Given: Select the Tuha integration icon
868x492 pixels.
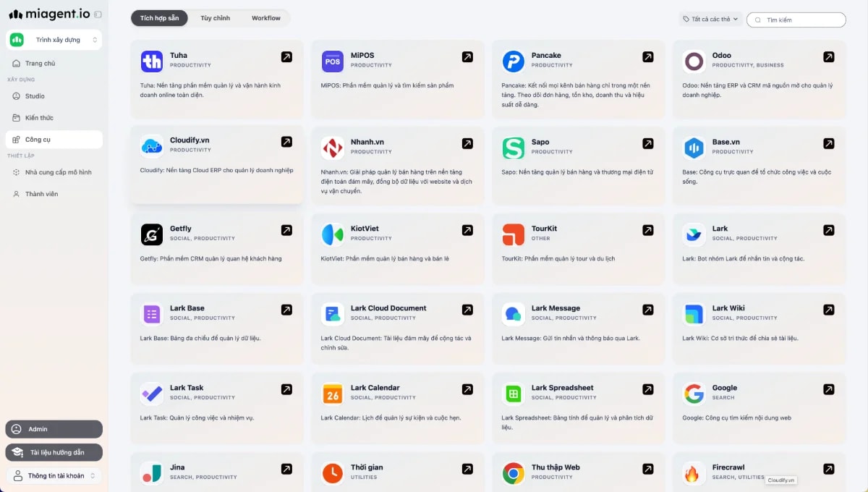Looking at the screenshot, I should (x=151, y=61).
